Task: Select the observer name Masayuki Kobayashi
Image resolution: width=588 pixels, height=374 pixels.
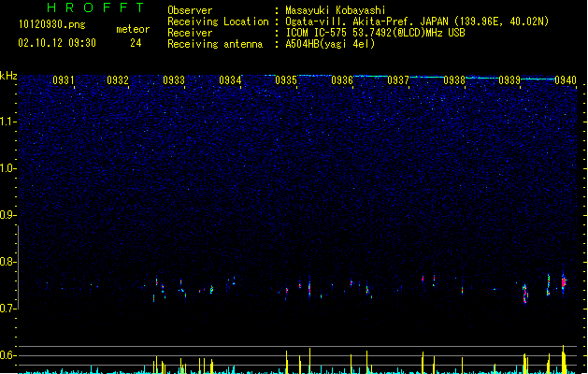Action: (336, 10)
